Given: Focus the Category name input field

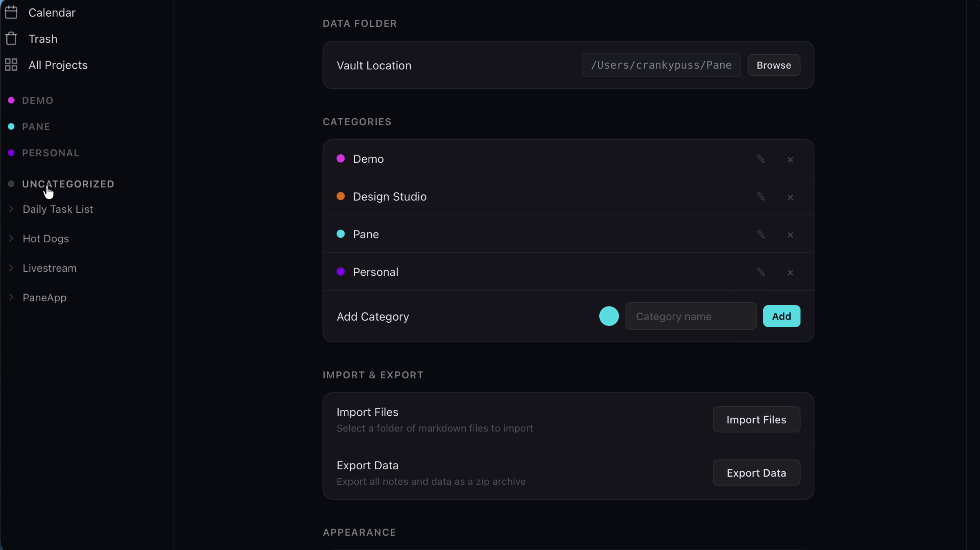Looking at the screenshot, I should 691,316.
